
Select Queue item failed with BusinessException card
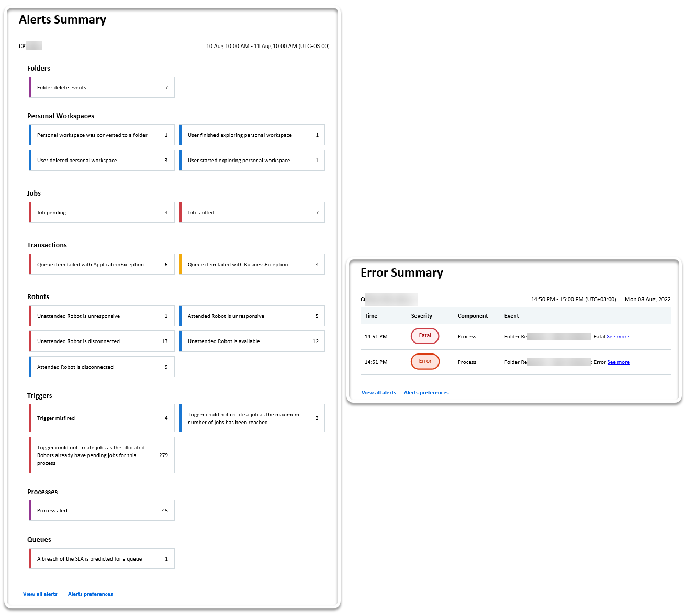tap(252, 264)
